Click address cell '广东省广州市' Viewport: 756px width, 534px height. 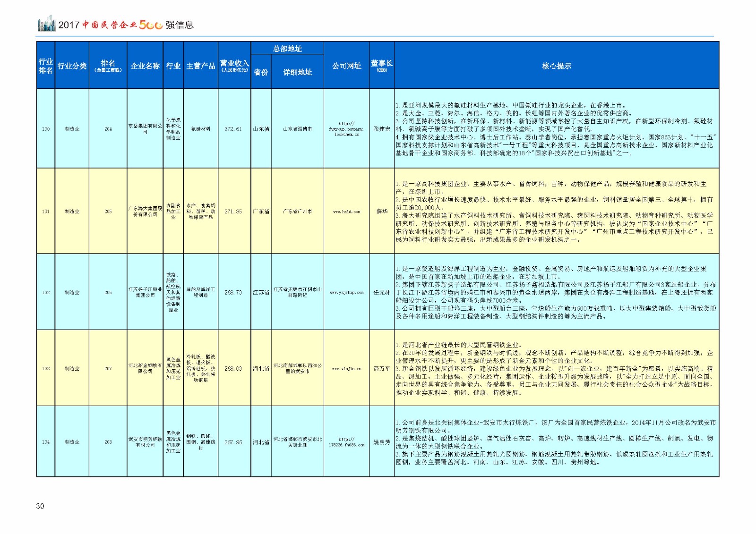298,212
